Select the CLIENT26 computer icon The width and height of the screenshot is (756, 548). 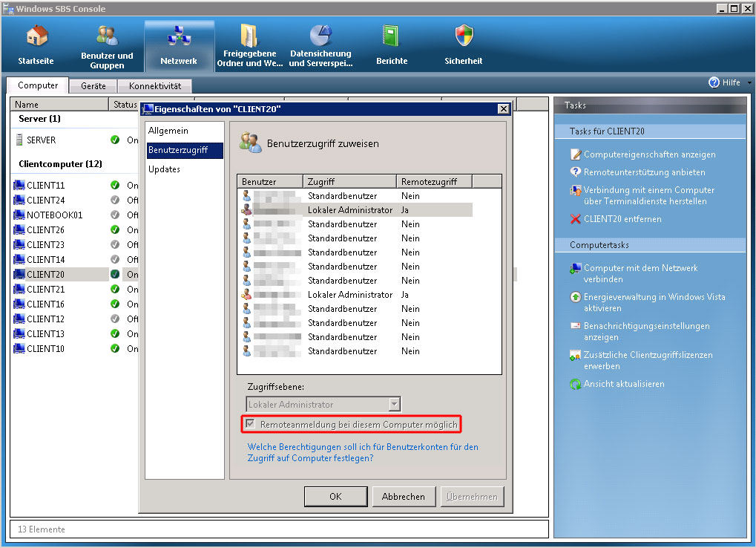[x=19, y=230]
